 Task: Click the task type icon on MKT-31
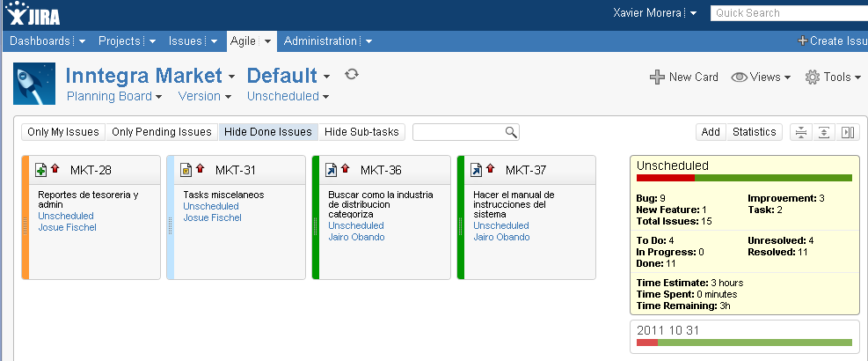coord(186,170)
